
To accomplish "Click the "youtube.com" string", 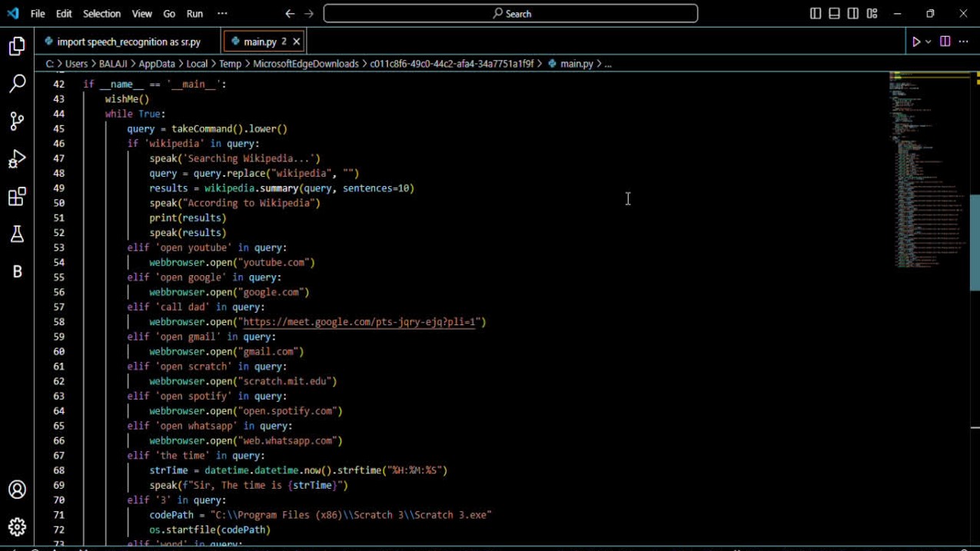I will point(274,263).
